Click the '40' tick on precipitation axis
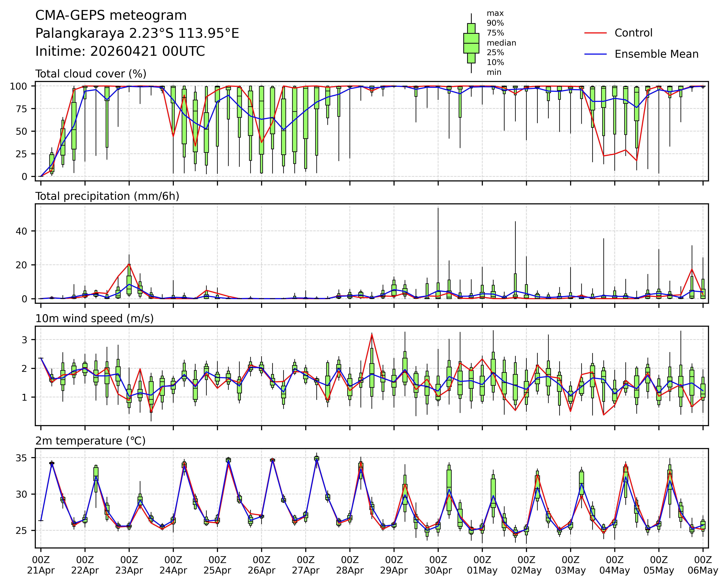Screen dimensions: 728x585 [x=21, y=231]
